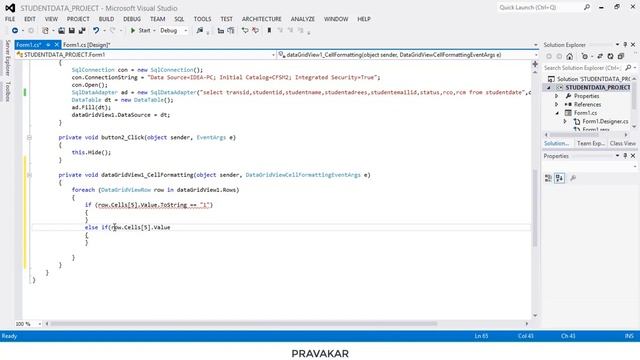Click the Find in Files toolbar icon
640x360 pixels.
coord(200,31)
